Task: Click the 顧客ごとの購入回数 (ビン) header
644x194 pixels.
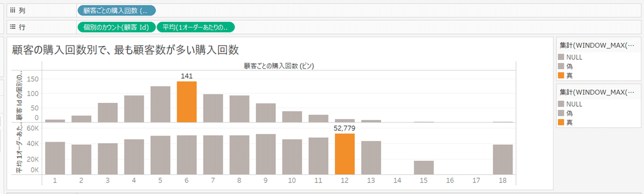Action: click(279, 66)
